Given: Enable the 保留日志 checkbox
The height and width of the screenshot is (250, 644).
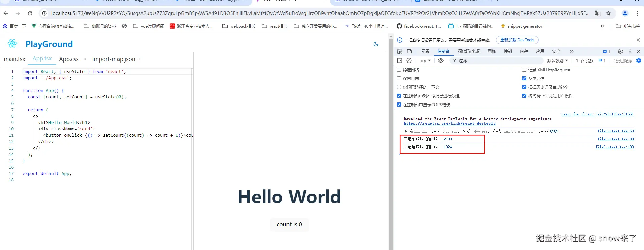Looking at the screenshot, I should coord(399,78).
